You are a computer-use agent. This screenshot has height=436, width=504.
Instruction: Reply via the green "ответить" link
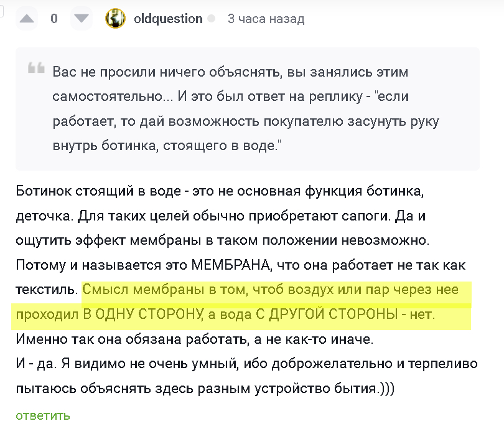43,415
